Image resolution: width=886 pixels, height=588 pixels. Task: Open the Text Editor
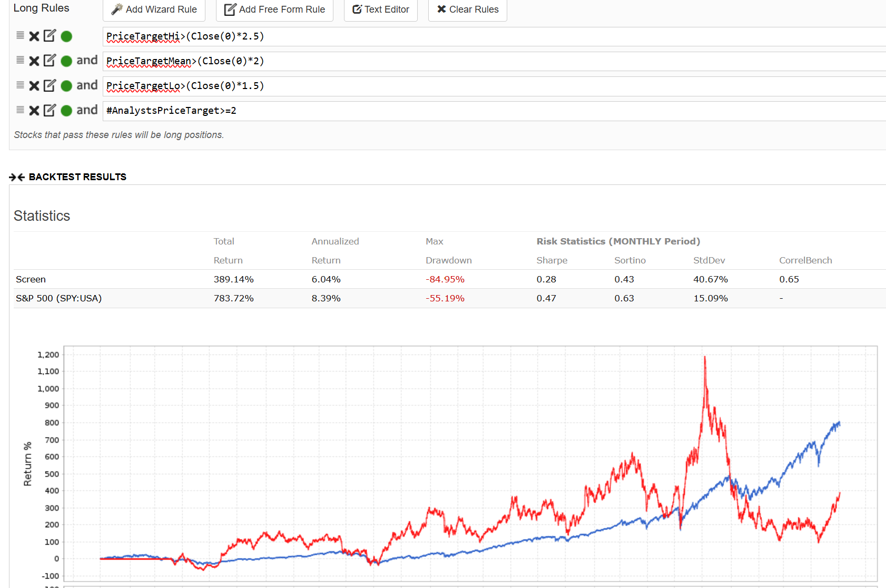pos(380,9)
